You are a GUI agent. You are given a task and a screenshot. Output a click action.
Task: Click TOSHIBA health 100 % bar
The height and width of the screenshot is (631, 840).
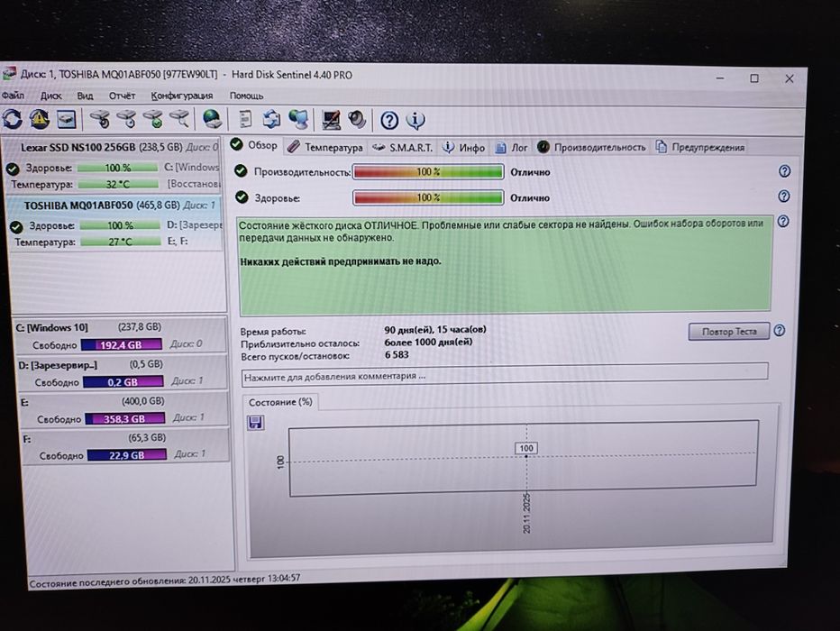pos(120,225)
